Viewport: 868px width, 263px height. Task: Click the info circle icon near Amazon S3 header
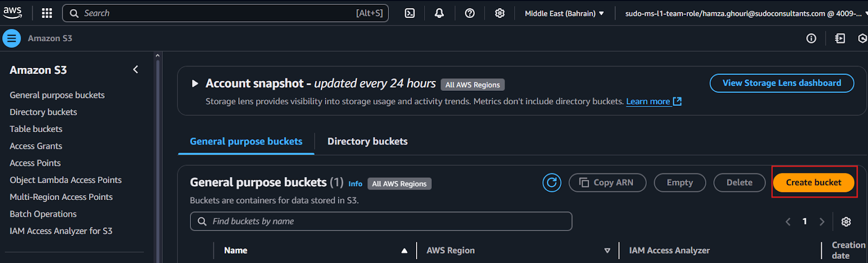(x=811, y=39)
